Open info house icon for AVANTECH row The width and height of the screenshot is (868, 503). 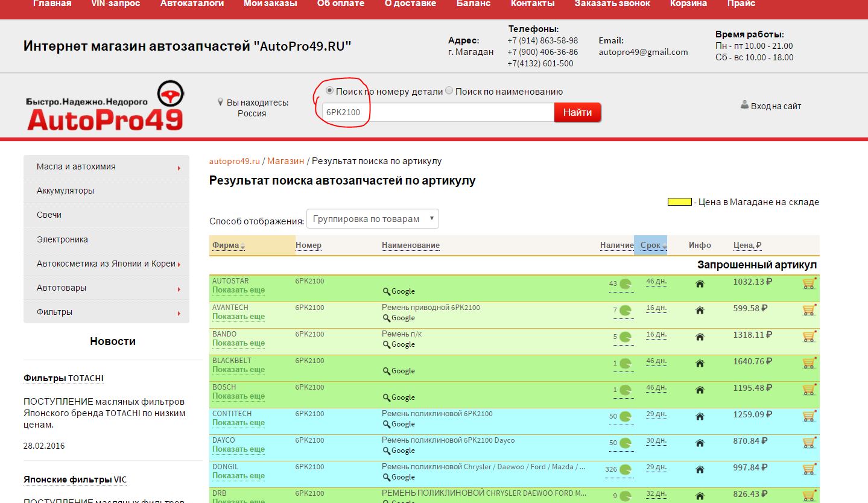coord(700,311)
